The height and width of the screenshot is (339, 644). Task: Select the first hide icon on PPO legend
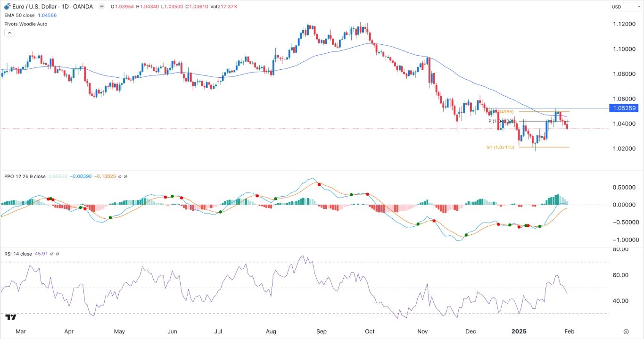pos(120,176)
